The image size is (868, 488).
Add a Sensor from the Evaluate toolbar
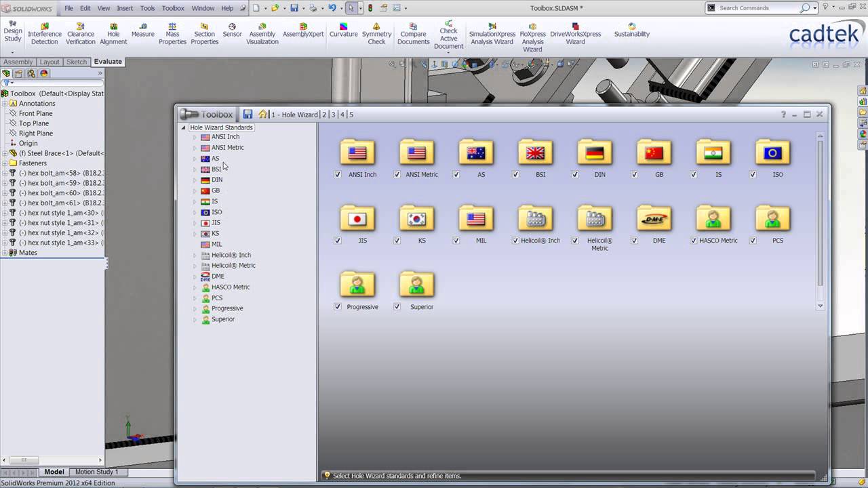232,30
